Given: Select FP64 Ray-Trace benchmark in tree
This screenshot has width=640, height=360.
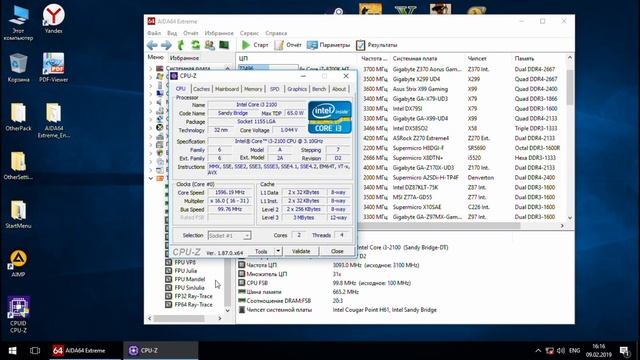Looking at the screenshot, I should tap(189, 305).
